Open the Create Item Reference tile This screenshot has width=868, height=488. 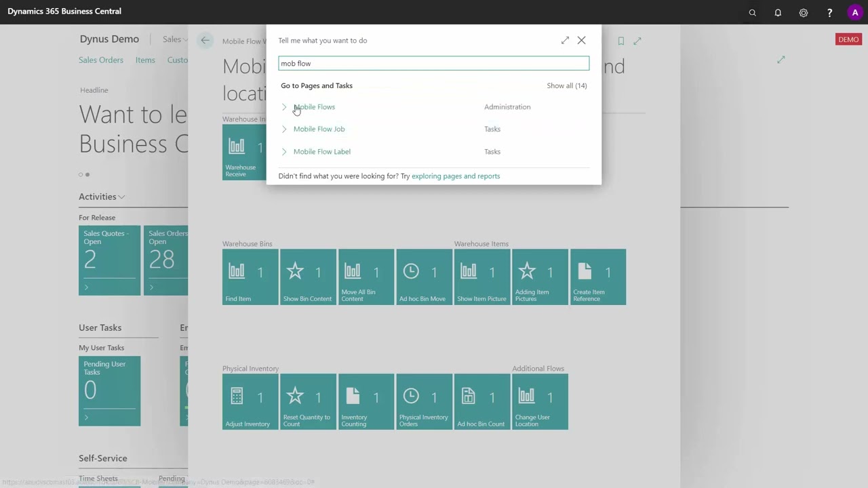(x=598, y=277)
